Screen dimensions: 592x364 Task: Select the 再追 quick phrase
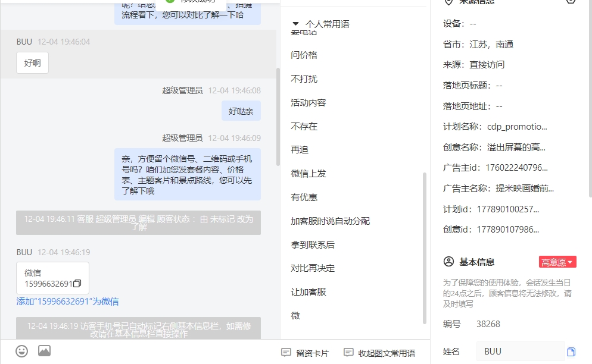tap(300, 150)
